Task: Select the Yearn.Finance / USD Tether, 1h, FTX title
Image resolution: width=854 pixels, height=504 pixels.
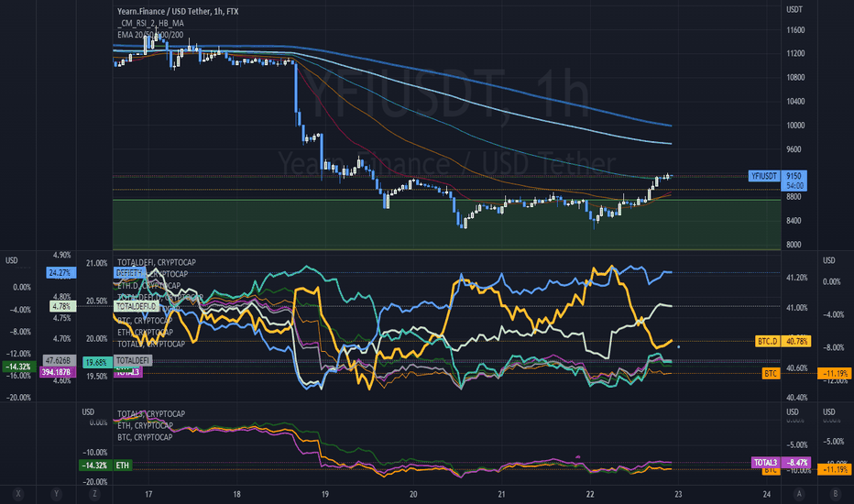Action: (178, 11)
